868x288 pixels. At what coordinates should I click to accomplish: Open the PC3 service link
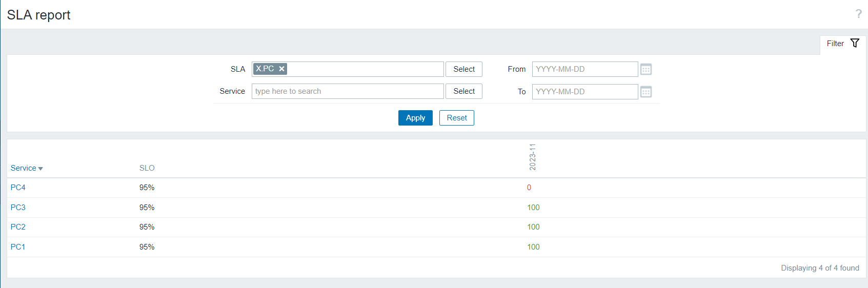point(18,208)
